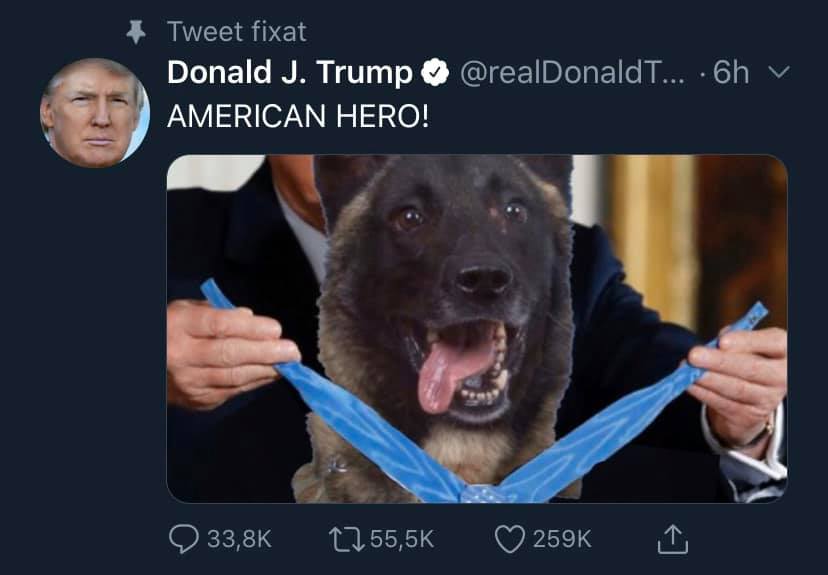Open the @realDonaldT... handle link

click(572, 73)
